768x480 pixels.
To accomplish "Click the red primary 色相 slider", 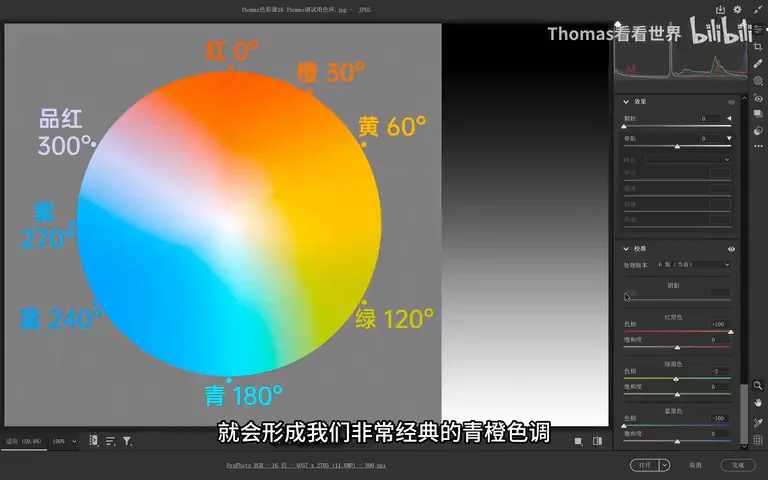I will pyautogui.click(x=677, y=332).
